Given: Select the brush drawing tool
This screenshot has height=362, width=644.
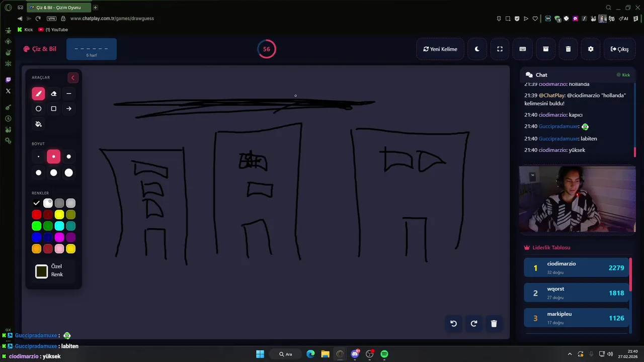Looking at the screenshot, I should [38, 94].
